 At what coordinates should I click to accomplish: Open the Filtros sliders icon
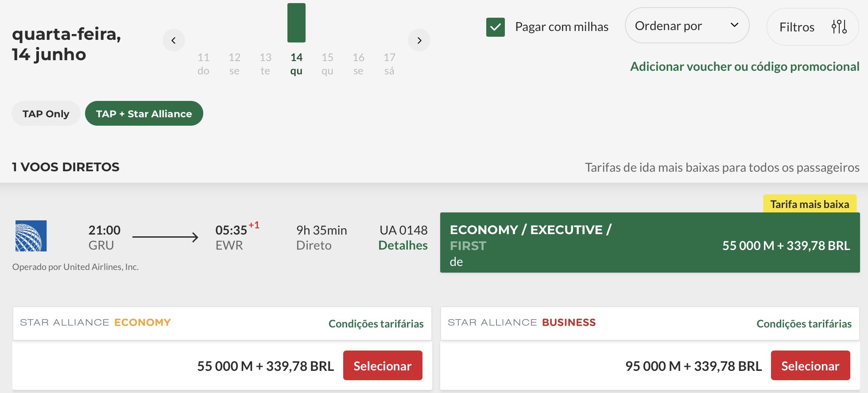click(x=839, y=27)
